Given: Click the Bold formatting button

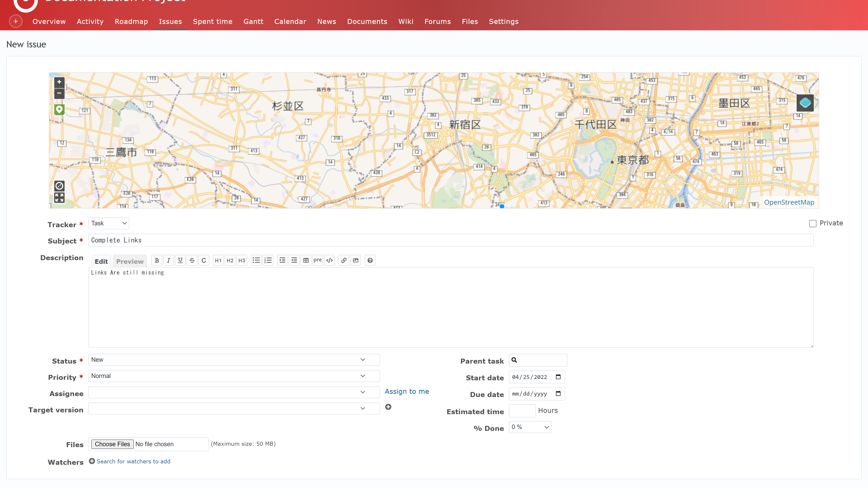Looking at the screenshot, I should [x=157, y=260].
